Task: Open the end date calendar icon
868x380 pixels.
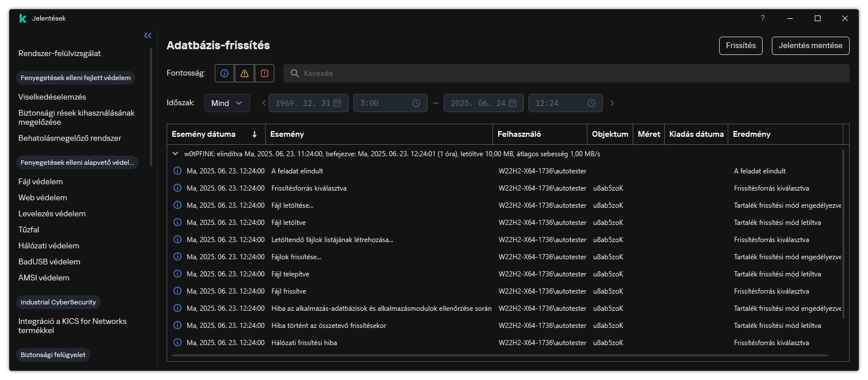Action: click(512, 103)
